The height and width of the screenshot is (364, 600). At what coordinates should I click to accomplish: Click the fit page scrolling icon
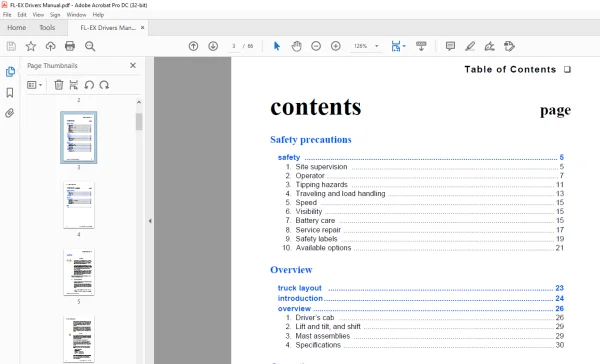(x=396, y=46)
